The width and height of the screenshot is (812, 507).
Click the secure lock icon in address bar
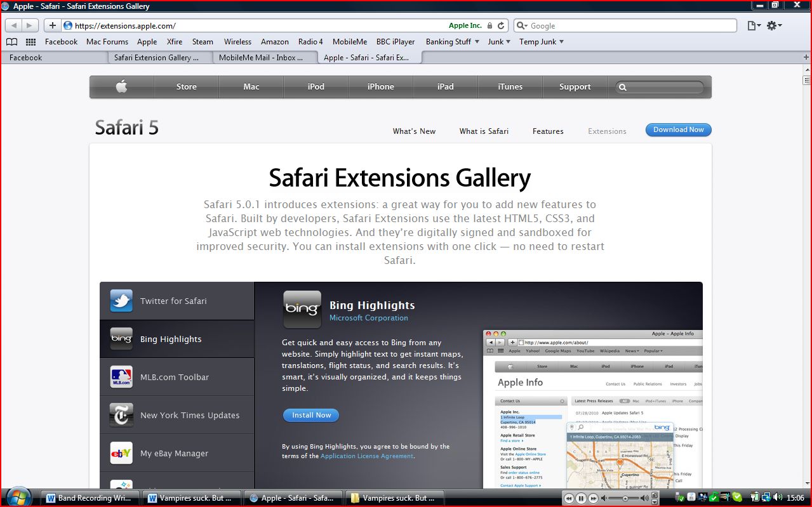click(x=489, y=26)
